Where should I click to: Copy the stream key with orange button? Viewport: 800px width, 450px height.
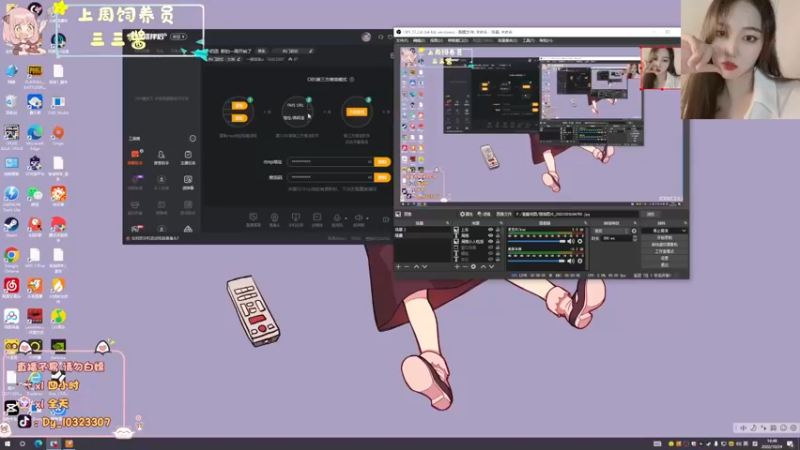[382, 177]
